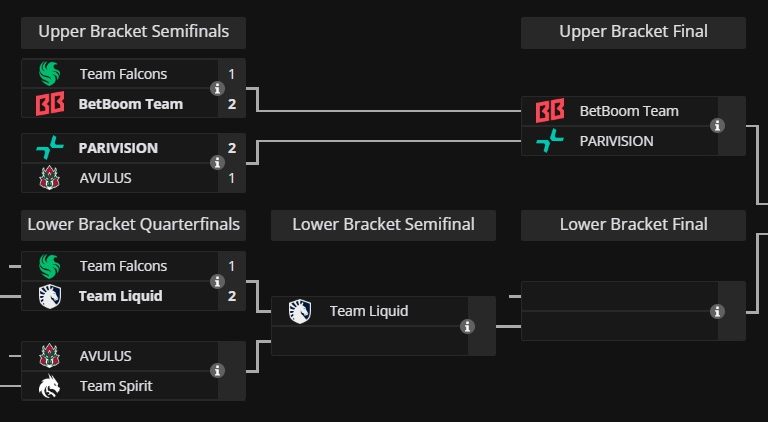Open info popup for Falcons vs Liquid quarterfinal
Screen dimensions: 768x422
[217, 281]
